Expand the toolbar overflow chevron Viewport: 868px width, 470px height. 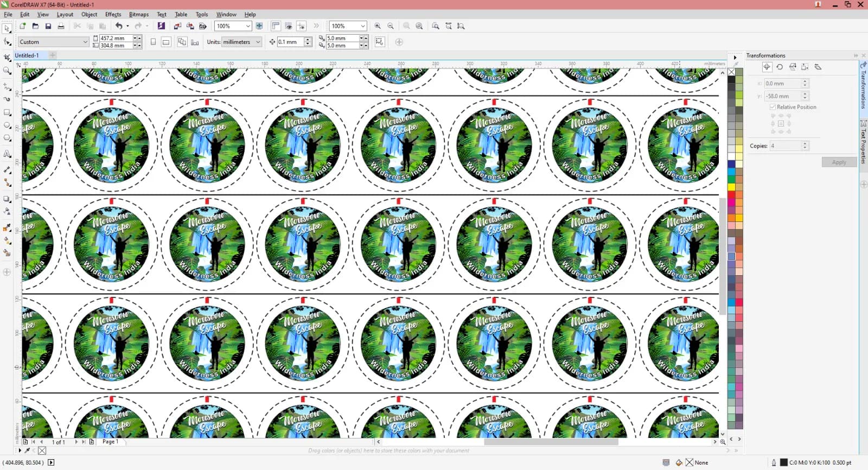tap(316, 26)
